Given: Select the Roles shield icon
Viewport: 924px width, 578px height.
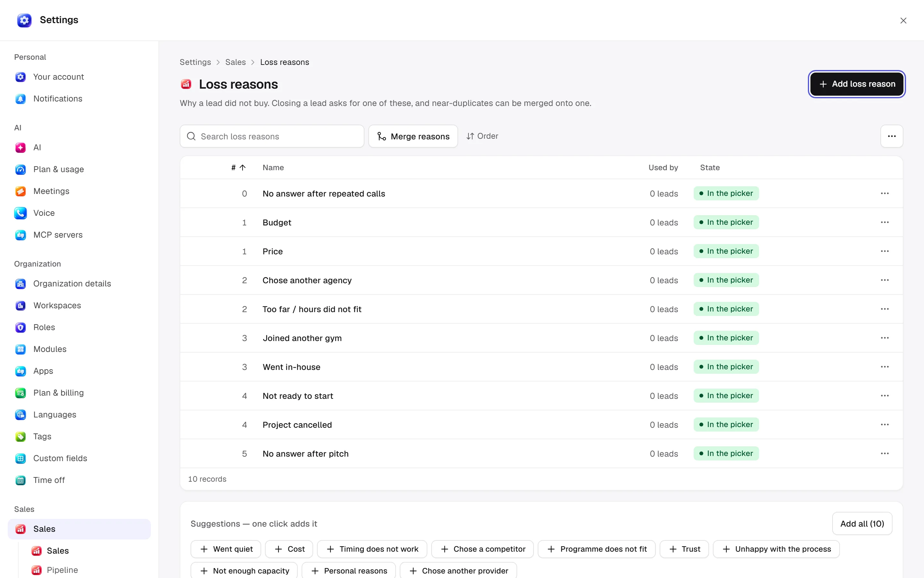Looking at the screenshot, I should [21, 327].
